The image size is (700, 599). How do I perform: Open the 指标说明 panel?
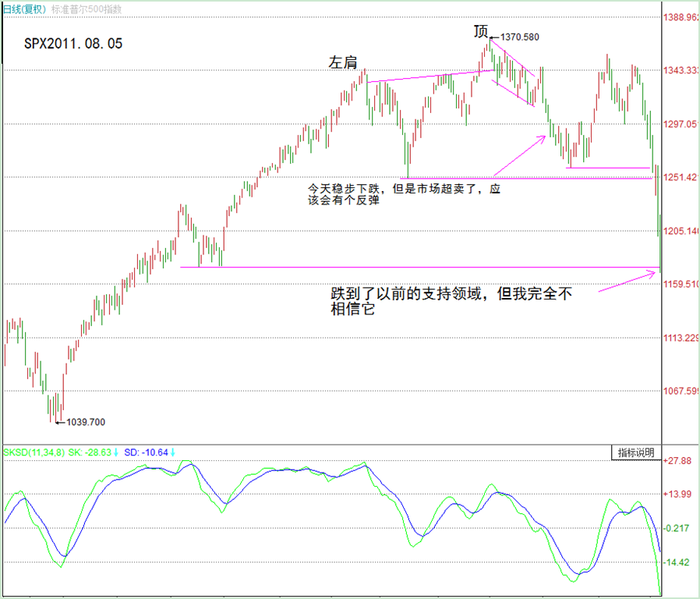pos(635,452)
